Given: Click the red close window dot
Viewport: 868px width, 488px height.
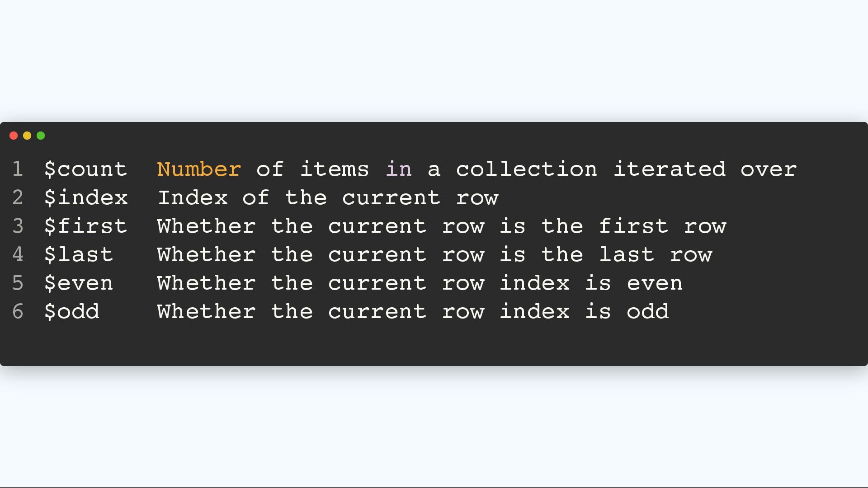Looking at the screenshot, I should [x=14, y=136].
